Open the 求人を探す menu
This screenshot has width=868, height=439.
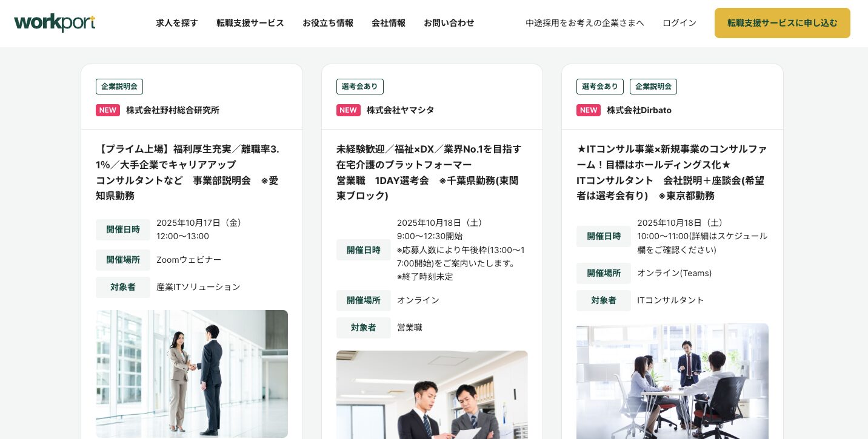click(177, 23)
